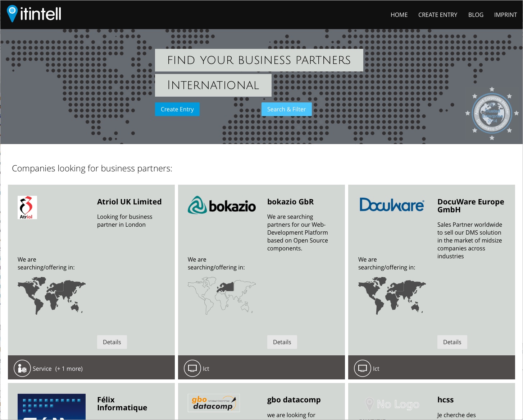Open the Félix Informatique title
Image resolution: width=523 pixels, height=420 pixels.
(x=122, y=404)
